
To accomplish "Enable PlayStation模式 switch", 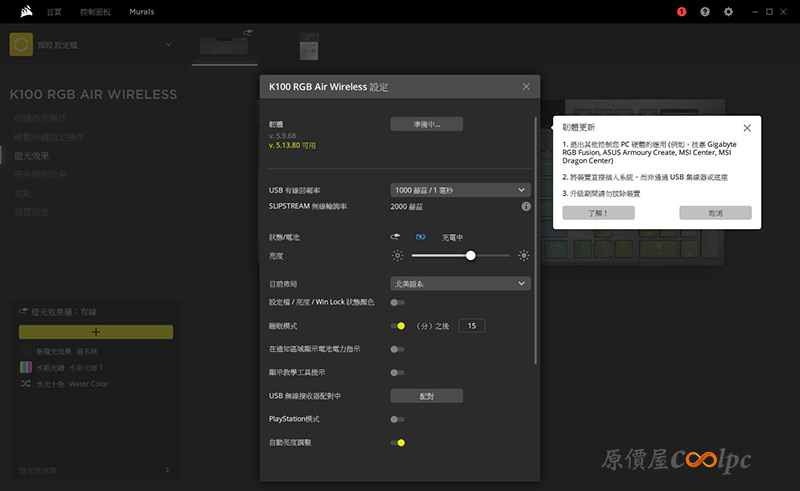I will (397, 419).
